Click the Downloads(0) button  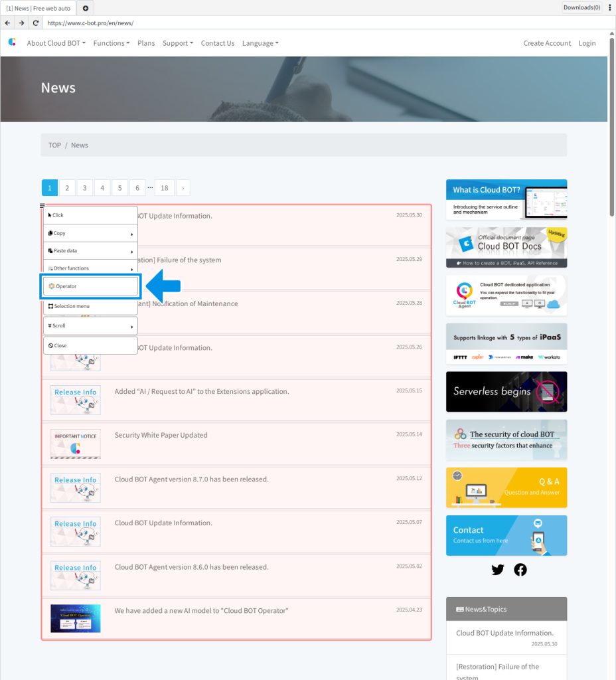pyautogui.click(x=581, y=7)
